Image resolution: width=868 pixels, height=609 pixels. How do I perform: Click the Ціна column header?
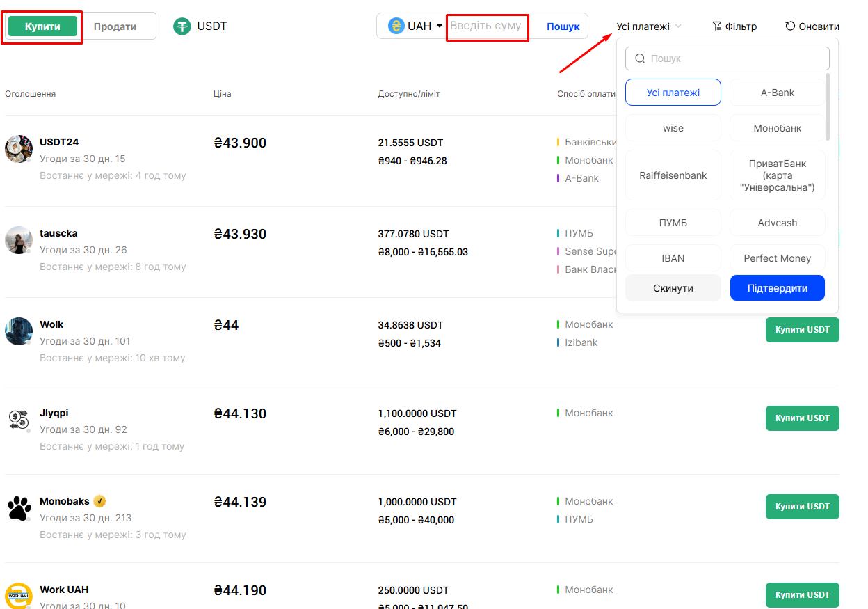point(223,94)
